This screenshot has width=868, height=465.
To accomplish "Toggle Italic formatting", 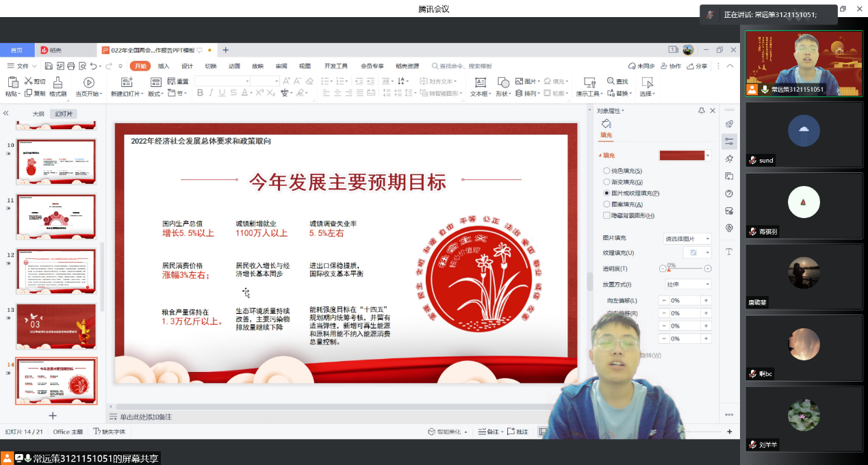I will tap(212, 94).
